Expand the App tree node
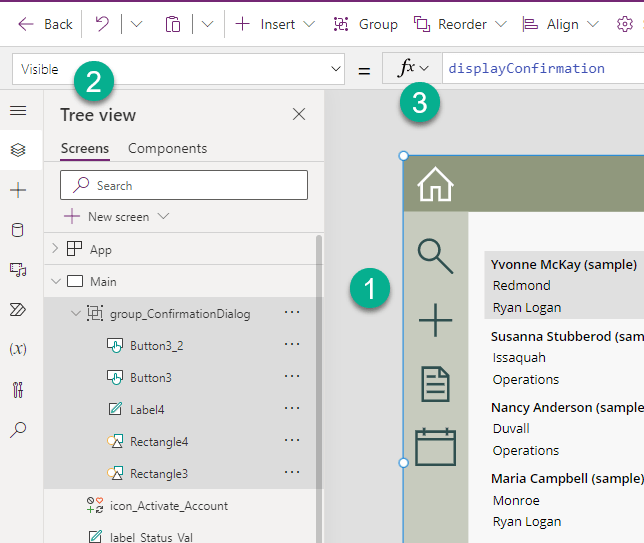This screenshot has width=644, height=543. [55, 248]
